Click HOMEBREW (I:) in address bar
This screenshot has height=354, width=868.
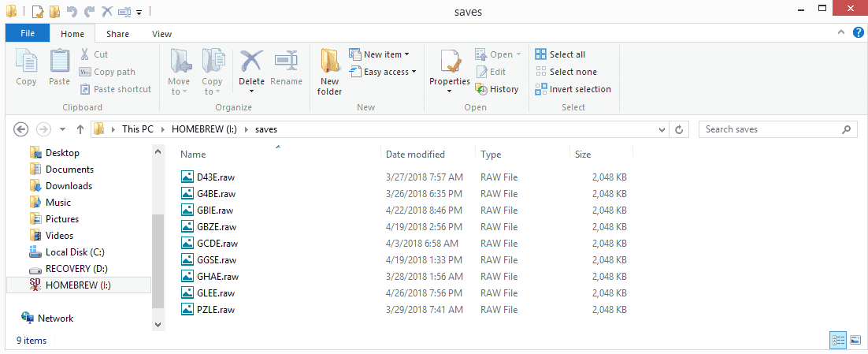[x=204, y=129]
